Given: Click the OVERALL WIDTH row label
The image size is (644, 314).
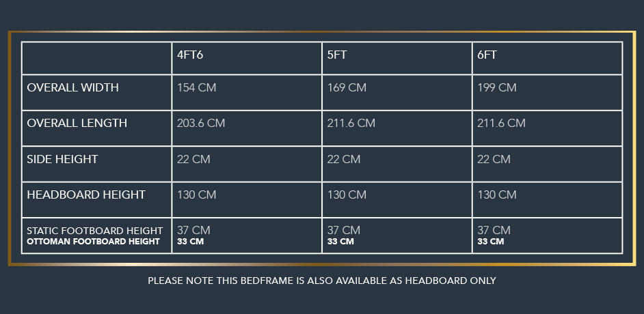Looking at the screenshot, I should coord(72,88).
